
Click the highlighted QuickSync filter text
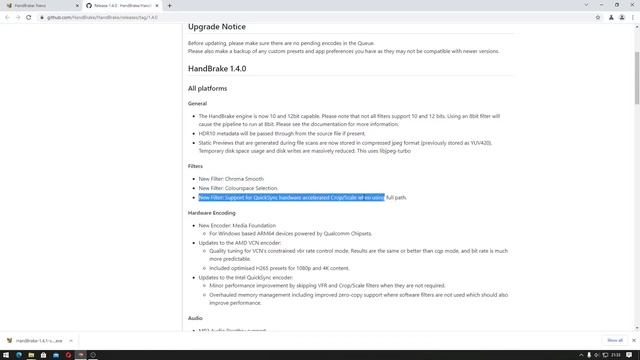pyautogui.click(x=291, y=198)
